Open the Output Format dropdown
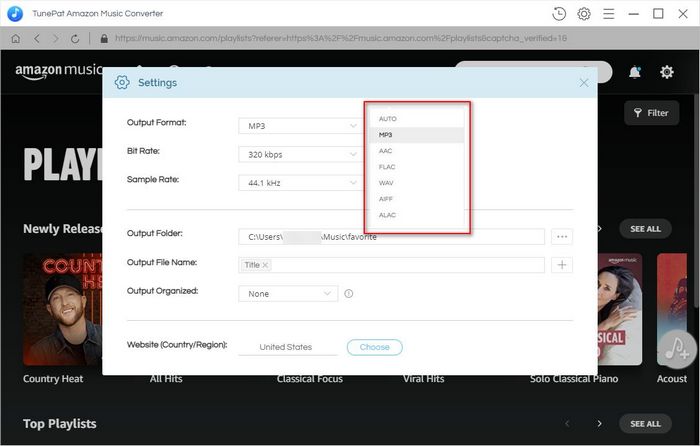700x446 pixels. (x=300, y=126)
